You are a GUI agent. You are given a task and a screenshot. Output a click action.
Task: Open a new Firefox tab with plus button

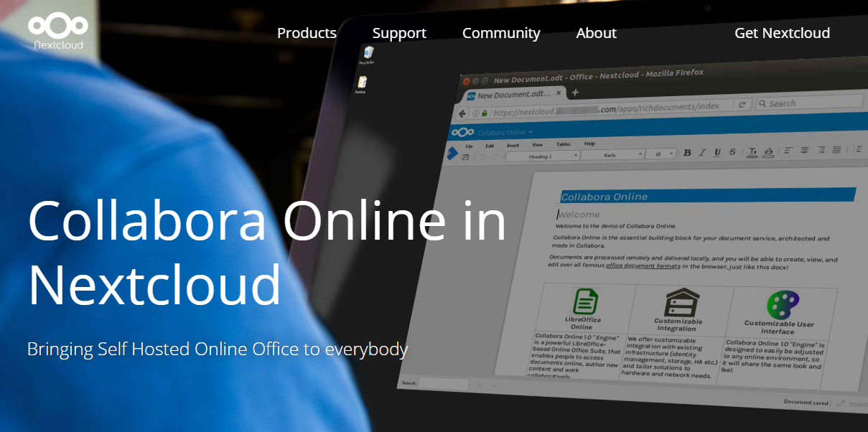click(575, 92)
